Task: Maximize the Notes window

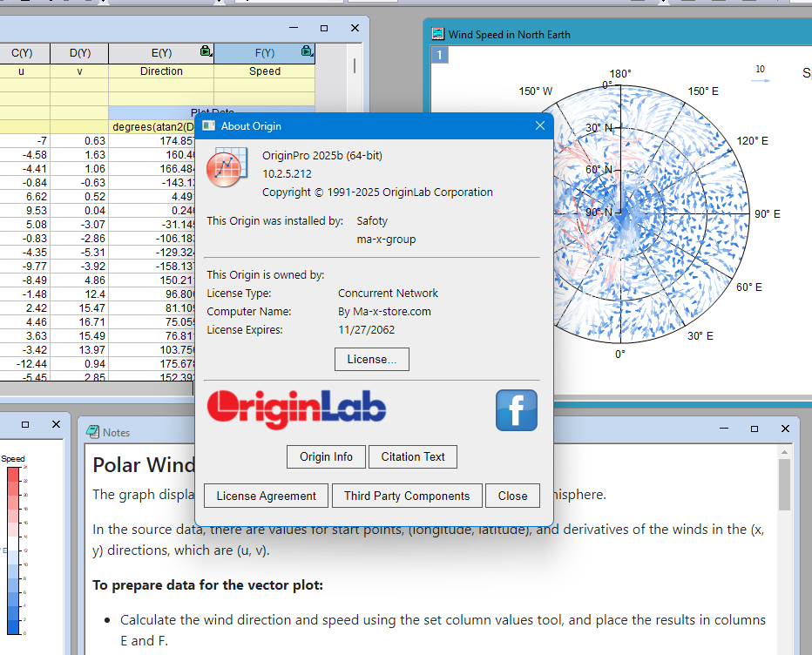Action: (754, 429)
